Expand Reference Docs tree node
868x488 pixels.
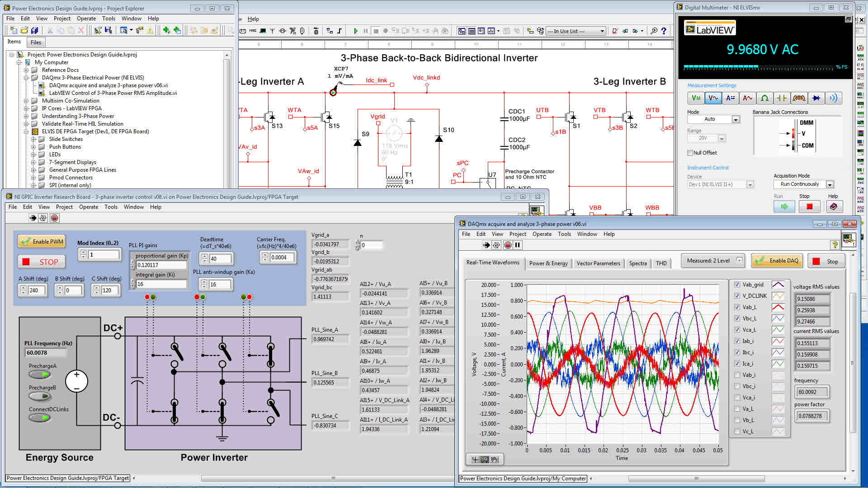[x=26, y=70]
